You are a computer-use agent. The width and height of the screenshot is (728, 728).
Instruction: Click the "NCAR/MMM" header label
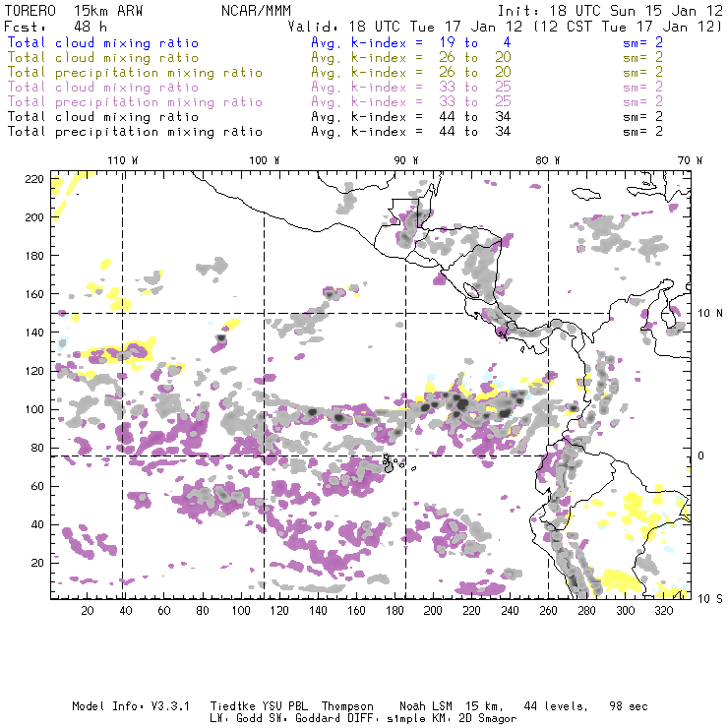pyautogui.click(x=257, y=11)
